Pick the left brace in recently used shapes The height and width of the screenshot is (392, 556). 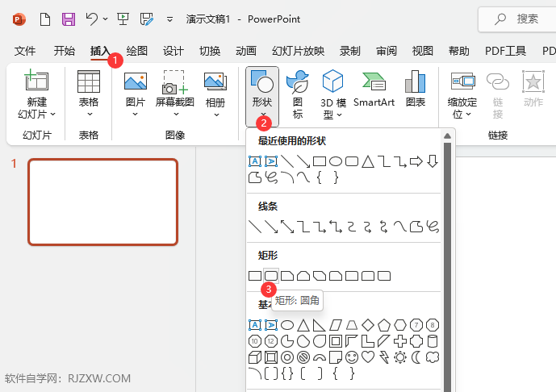point(319,177)
